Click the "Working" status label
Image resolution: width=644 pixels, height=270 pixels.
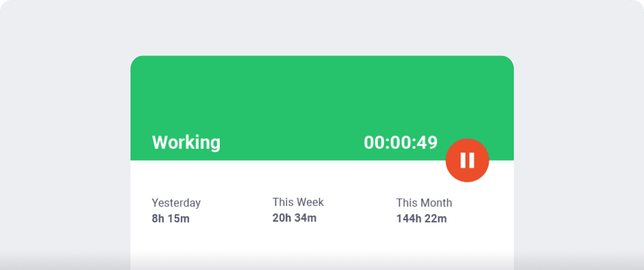coord(186,142)
